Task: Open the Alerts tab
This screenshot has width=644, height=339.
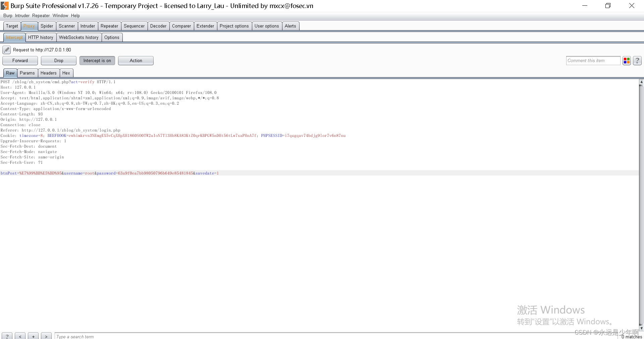Action: pyautogui.click(x=290, y=26)
